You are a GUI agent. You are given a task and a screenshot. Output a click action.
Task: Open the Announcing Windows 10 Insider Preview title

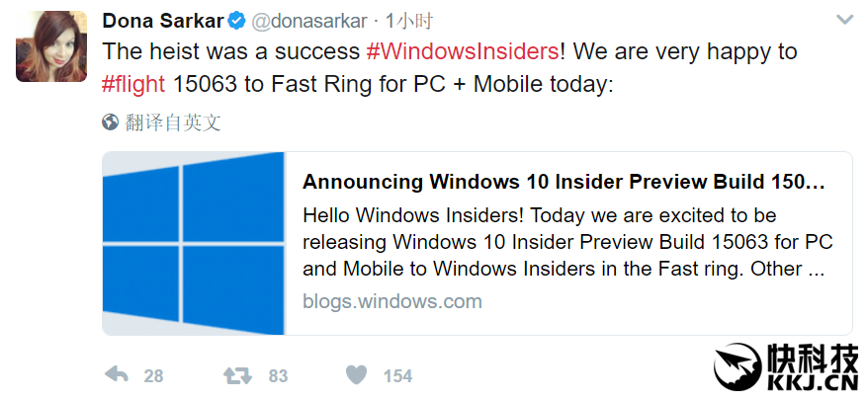point(564,182)
